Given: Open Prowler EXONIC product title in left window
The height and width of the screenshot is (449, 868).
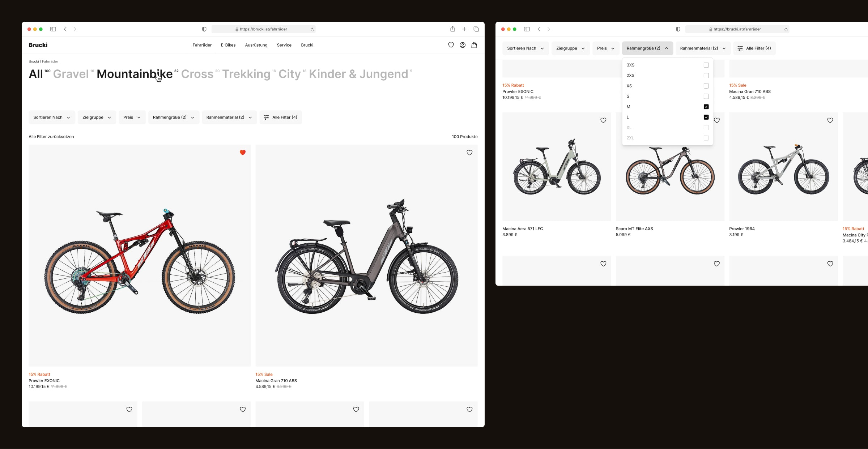Looking at the screenshot, I should [x=44, y=381].
